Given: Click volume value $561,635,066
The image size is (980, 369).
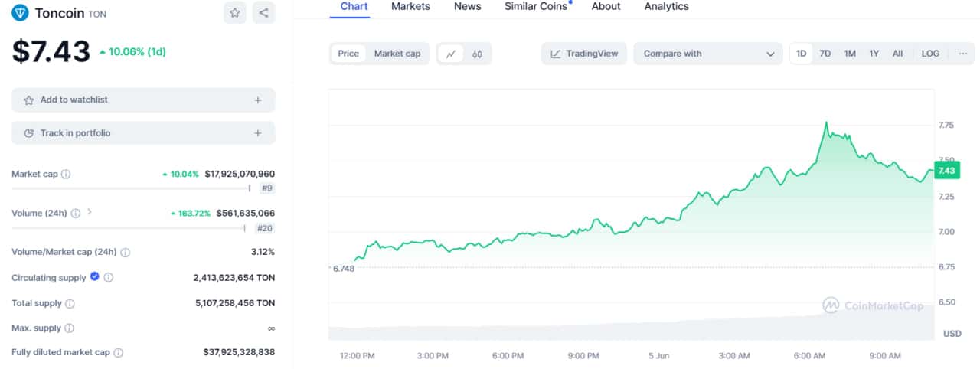Looking at the screenshot, I should (x=245, y=214).
